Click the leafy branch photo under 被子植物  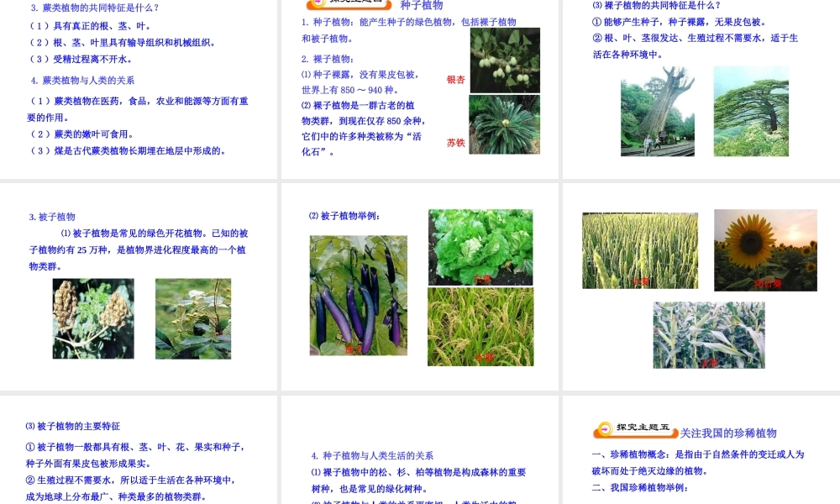click(193, 318)
